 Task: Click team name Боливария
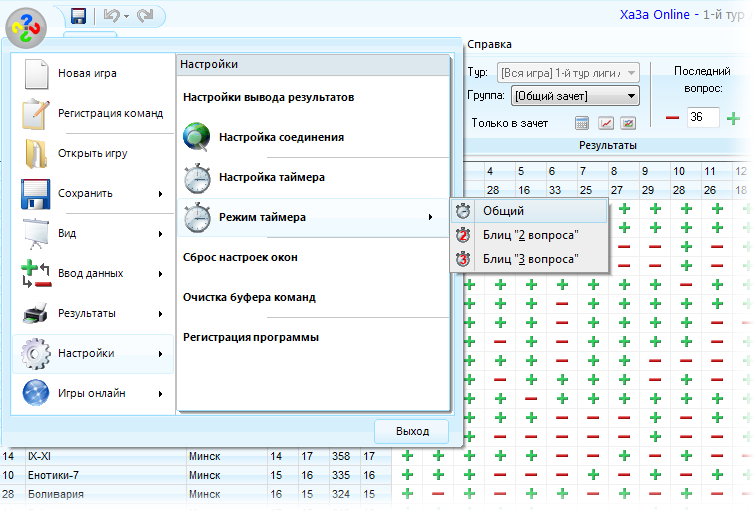tap(56, 494)
